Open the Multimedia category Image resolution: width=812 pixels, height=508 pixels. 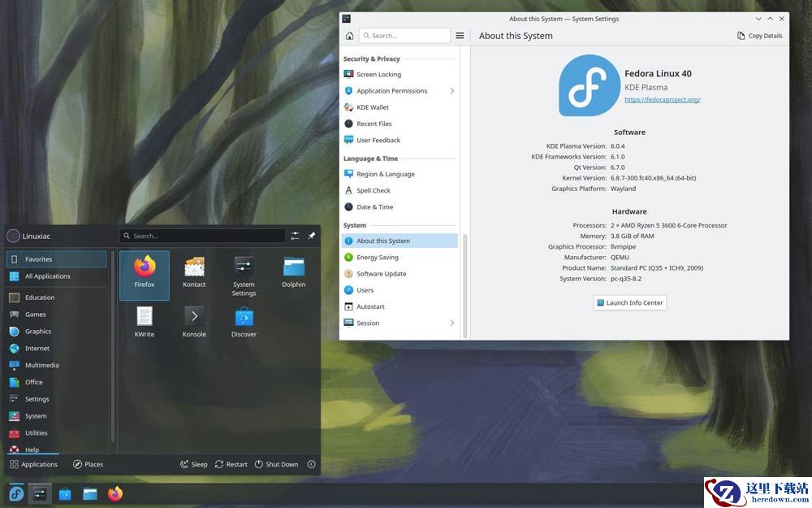point(56,366)
